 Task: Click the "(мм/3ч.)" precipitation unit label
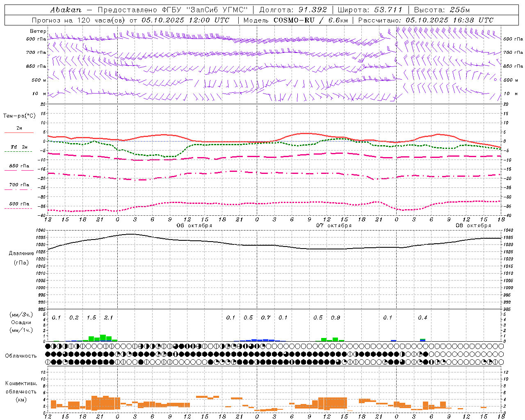[21, 315]
